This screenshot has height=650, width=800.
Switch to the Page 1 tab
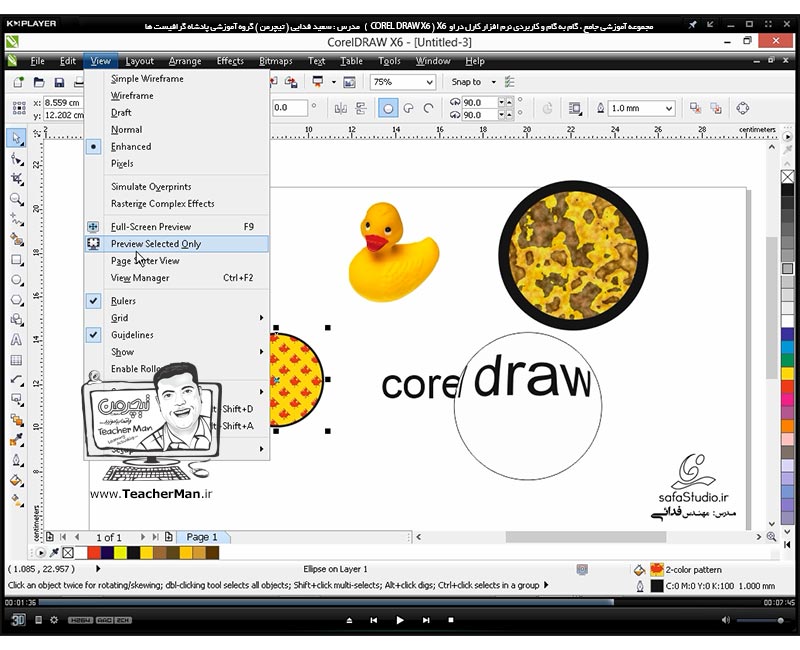click(203, 537)
